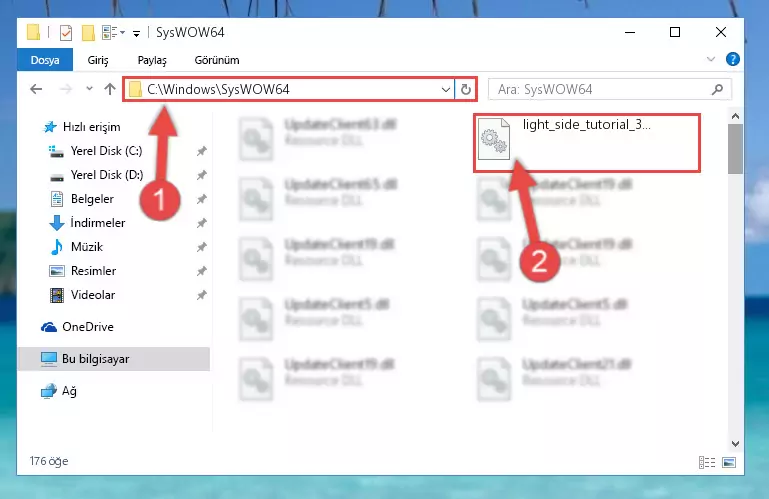
Task: Click the New folder icon in title bar
Action: click(88, 33)
